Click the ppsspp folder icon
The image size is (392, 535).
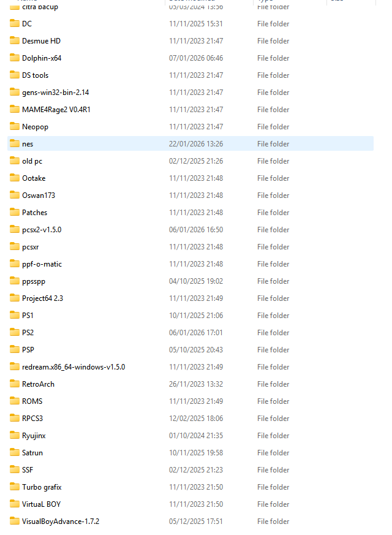[15, 281]
